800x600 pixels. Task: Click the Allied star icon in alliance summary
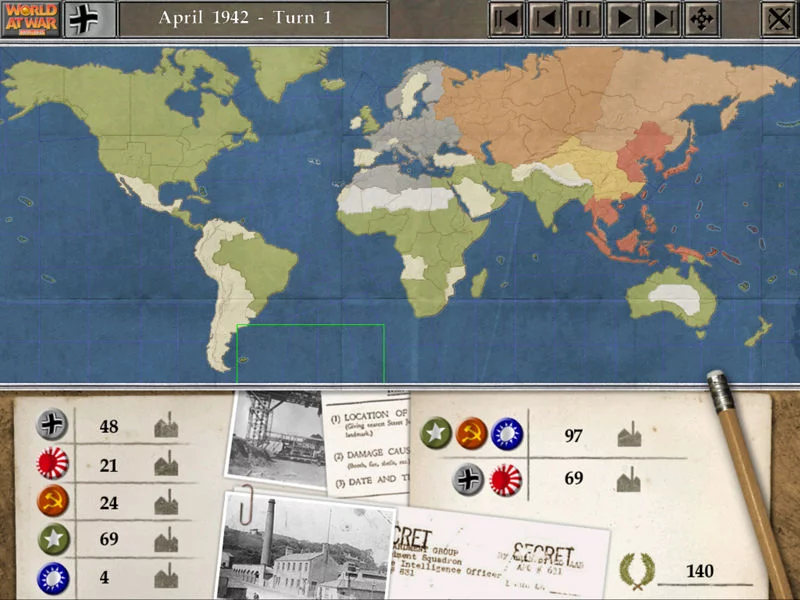click(x=436, y=433)
